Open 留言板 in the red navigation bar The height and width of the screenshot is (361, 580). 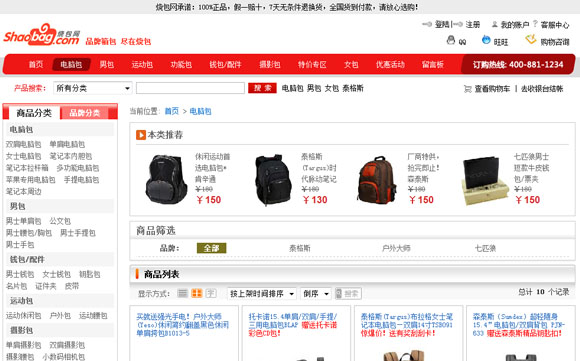point(432,64)
